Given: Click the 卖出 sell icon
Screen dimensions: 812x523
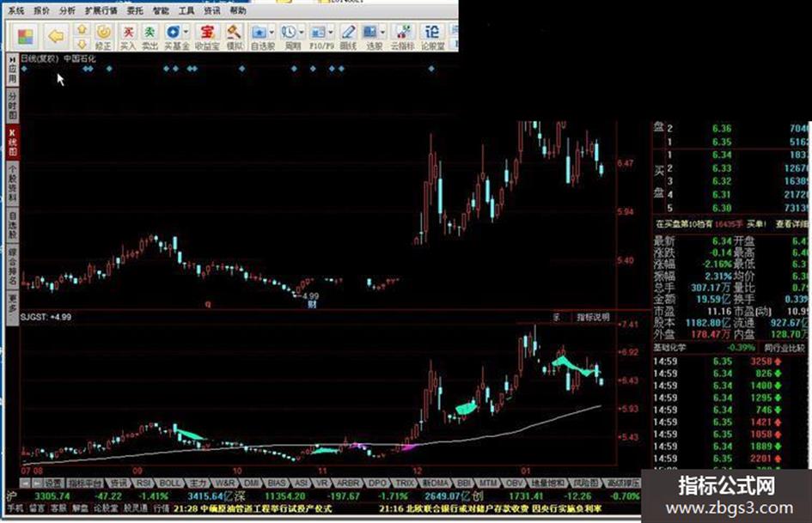Looking at the screenshot, I should pyautogui.click(x=150, y=37).
